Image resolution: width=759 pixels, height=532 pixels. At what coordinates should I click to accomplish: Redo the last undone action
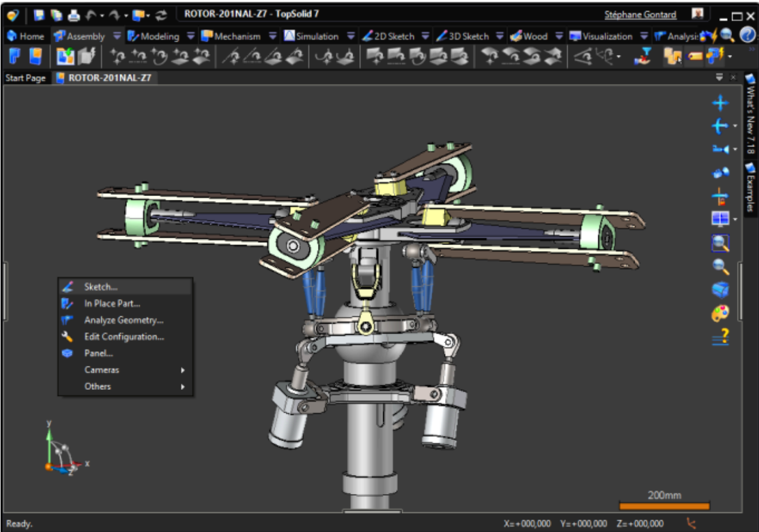[116, 15]
